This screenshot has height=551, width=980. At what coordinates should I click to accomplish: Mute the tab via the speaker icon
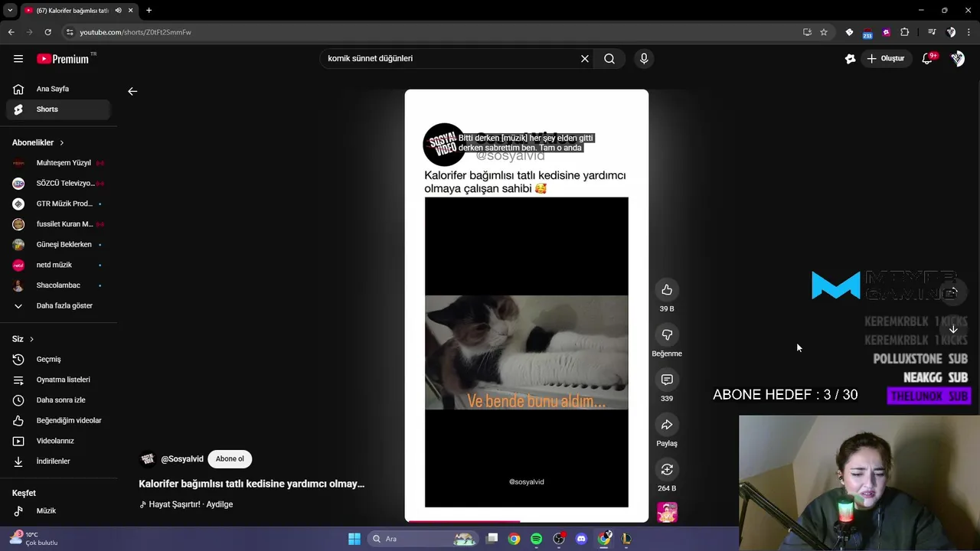(x=118, y=10)
